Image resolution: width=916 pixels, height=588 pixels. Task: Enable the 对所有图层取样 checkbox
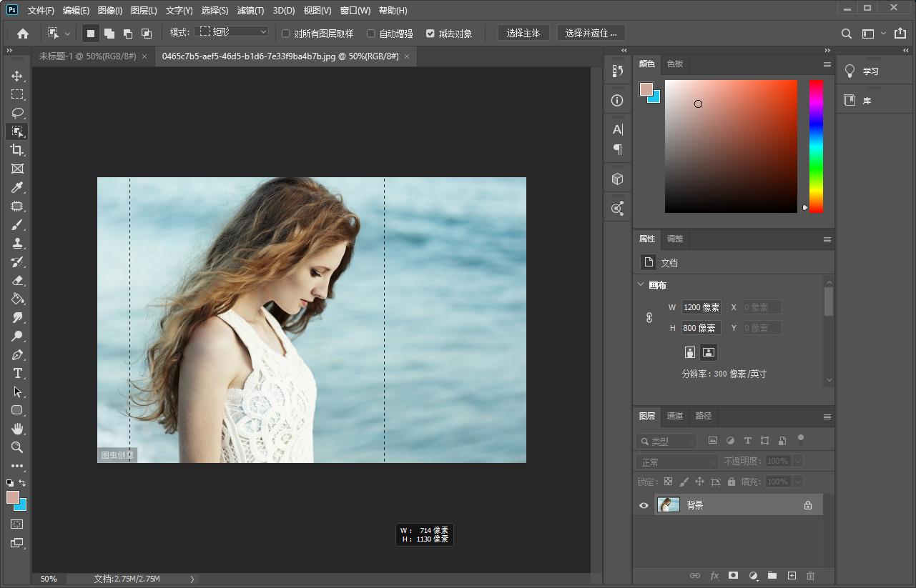click(x=284, y=33)
